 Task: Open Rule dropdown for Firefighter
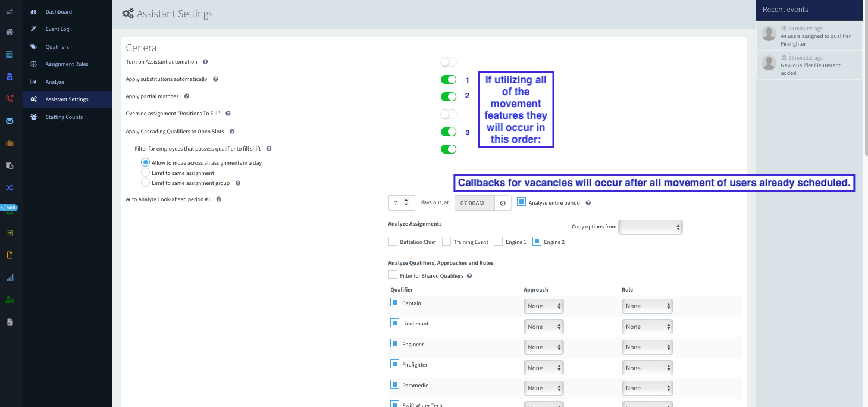tap(647, 368)
